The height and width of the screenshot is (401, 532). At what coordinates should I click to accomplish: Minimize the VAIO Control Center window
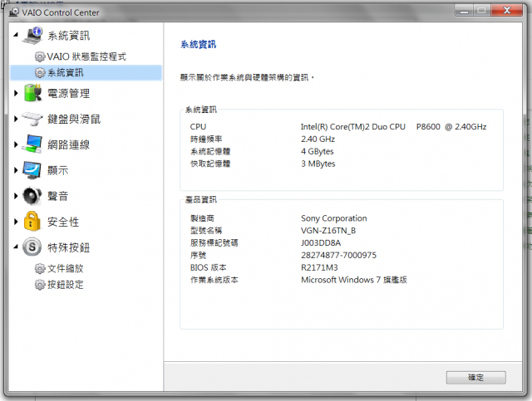[464, 11]
